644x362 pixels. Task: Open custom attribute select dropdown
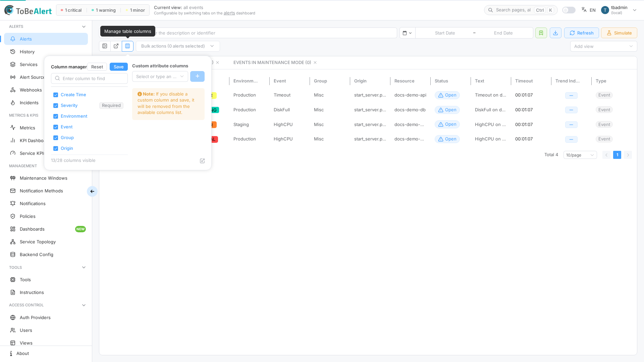(x=160, y=76)
